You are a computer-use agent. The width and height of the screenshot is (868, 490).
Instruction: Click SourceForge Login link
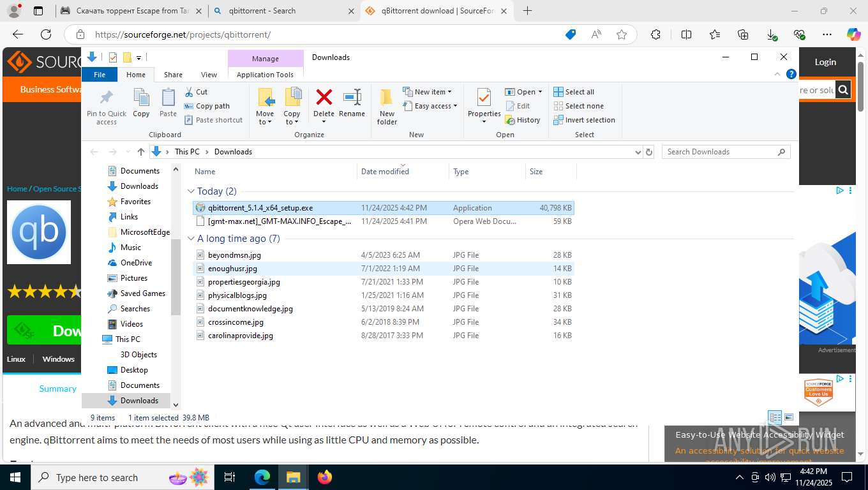825,62
